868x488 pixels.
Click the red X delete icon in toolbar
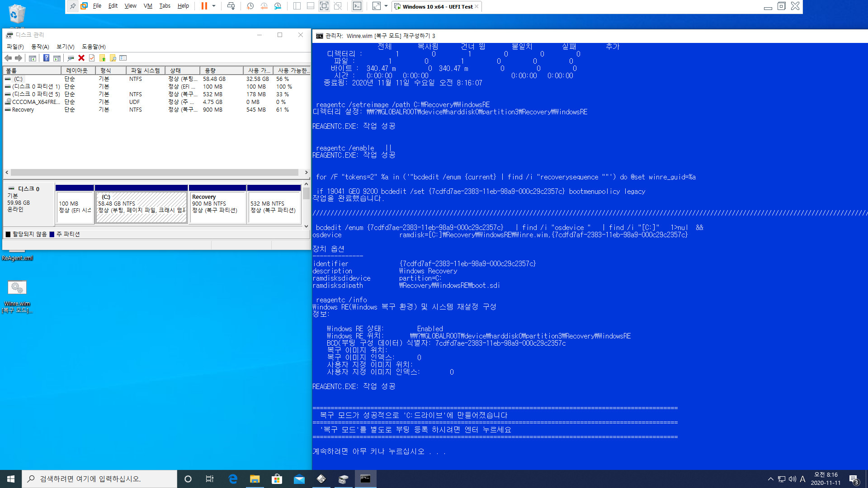[81, 58]
